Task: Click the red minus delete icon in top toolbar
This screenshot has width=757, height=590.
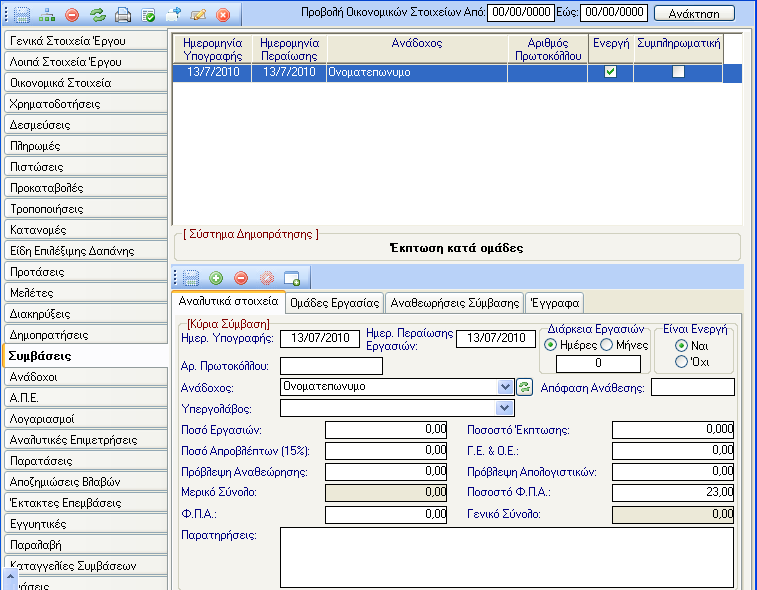Action: pos(72,15)
